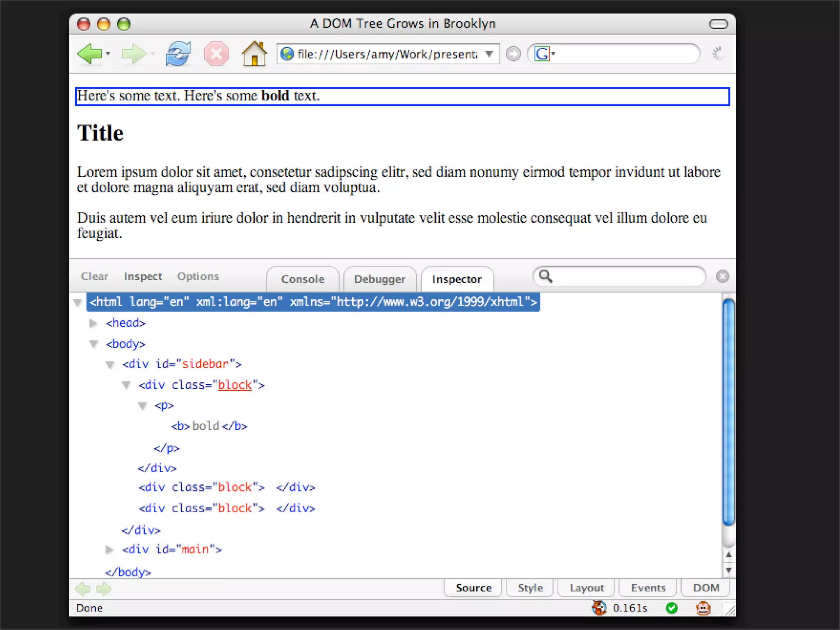
Task: Open the Firebug Options menu
Action: click(x=198, y=276)
